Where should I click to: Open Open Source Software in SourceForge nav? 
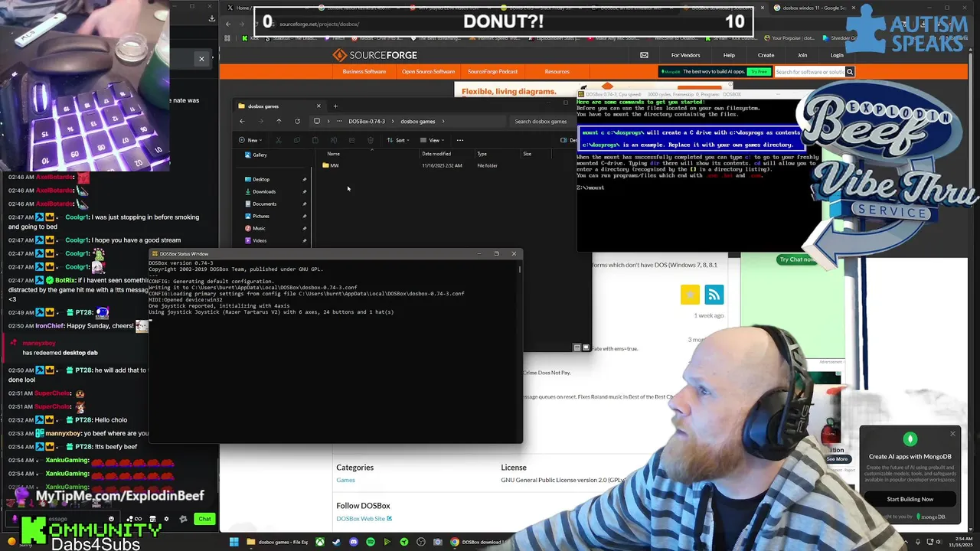click(428, 71)
